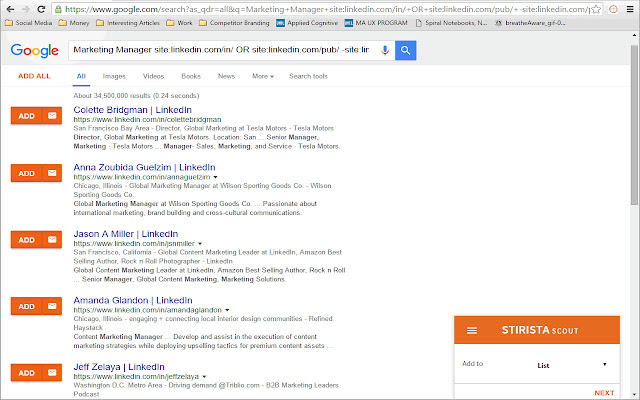Bookmark this page with the star icon
Viewport: 640px width, 400px height.
click(x=596, y=9)
